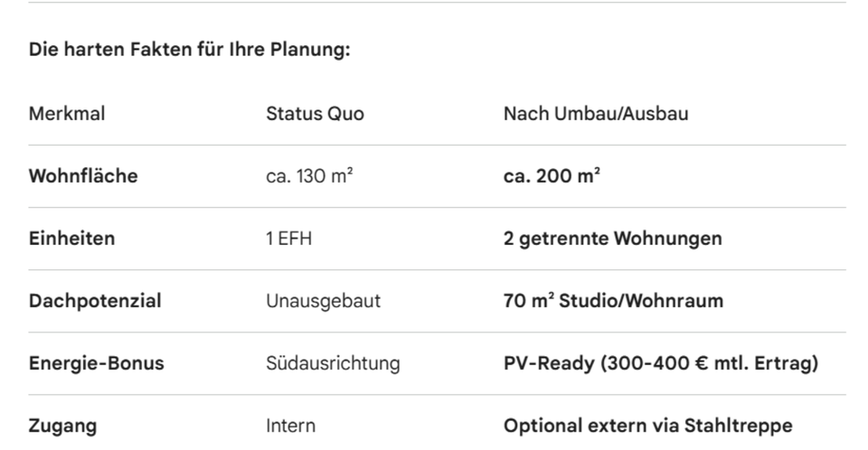This screenshot has width=868, height=450.
Task: Select the "Unausgebaut" status cell
Action: point(323,301)
